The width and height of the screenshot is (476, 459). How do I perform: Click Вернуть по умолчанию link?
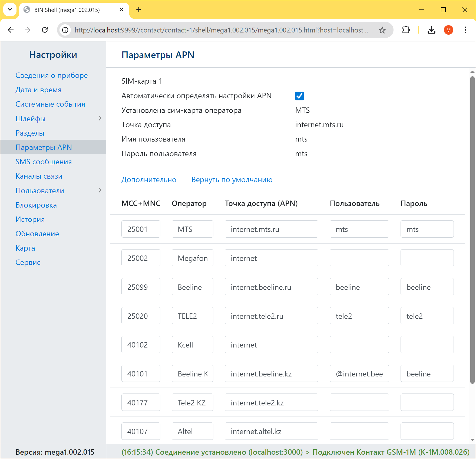click(x=232, y=180)
